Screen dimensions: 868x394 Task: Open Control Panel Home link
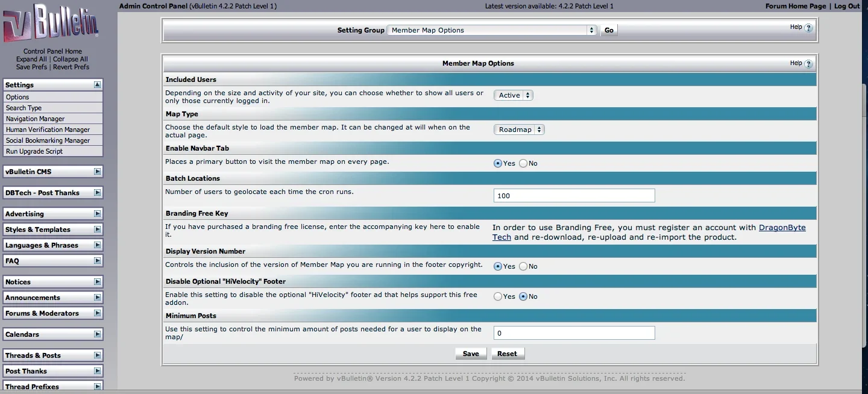pos(52,51)
